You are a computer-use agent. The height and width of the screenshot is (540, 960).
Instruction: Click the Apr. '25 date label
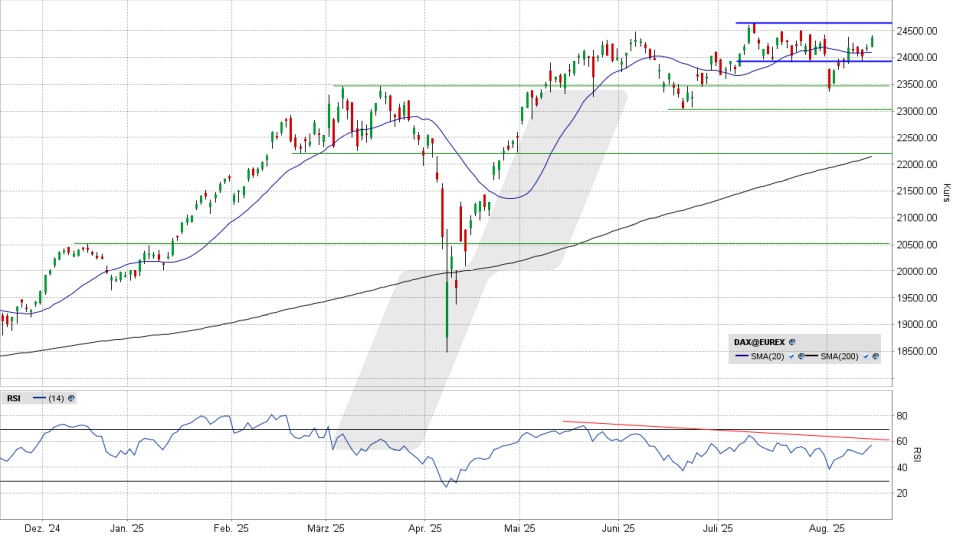[x=425, y=528]
